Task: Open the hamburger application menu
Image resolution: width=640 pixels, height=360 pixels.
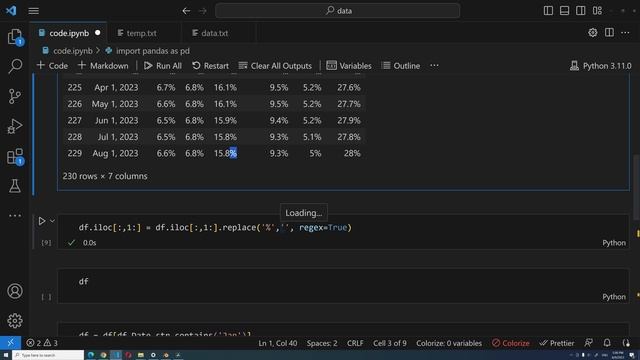Action: pyautogui.click(x=33, y=11)
